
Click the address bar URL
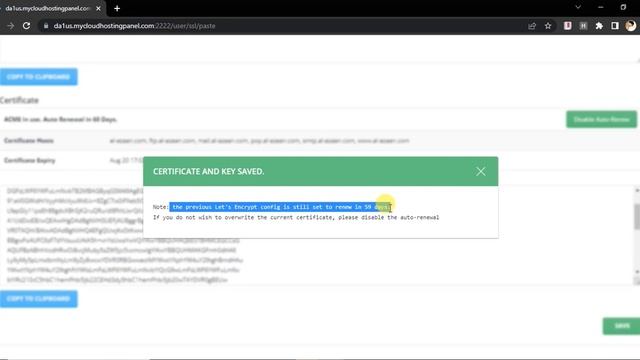134,26
